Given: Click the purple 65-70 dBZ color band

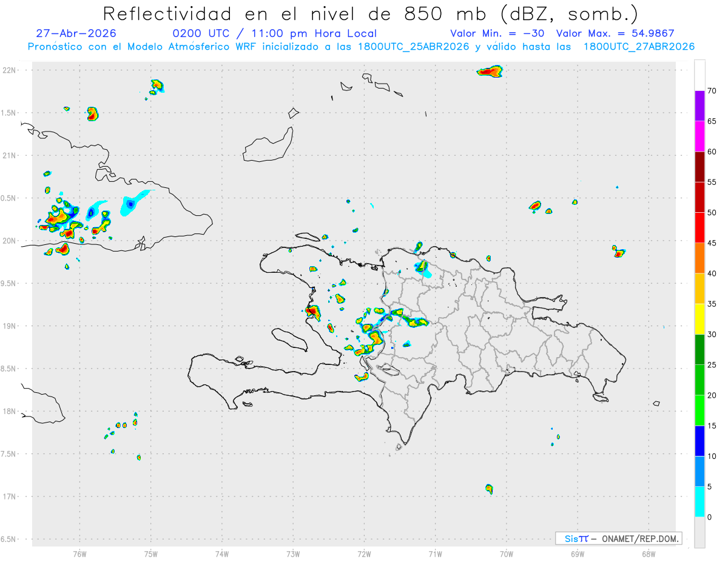Looking at the screenshot, I should point(699,105).
